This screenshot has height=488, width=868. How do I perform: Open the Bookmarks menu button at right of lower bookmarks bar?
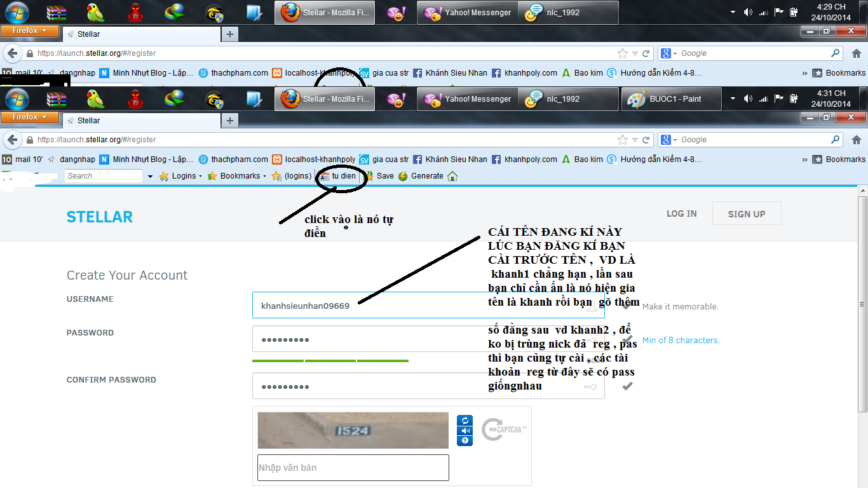pyautogui.click(x=839, y=159)
